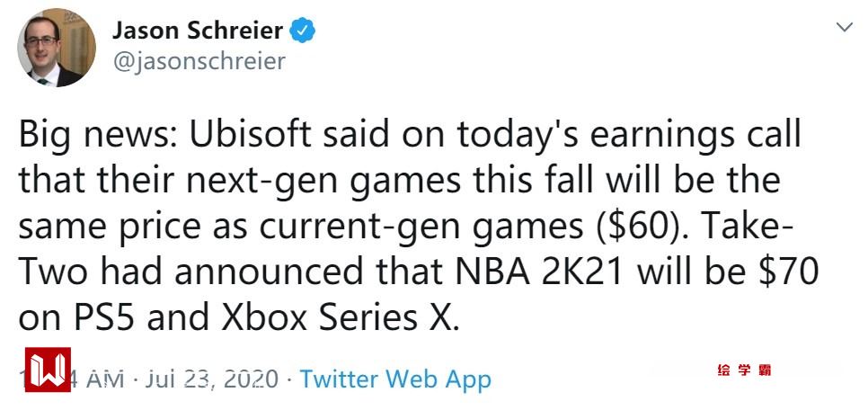This screenshot has height=410, width=868.
Task: Click the Jason Schreier display name
Action: coord(198,31)
